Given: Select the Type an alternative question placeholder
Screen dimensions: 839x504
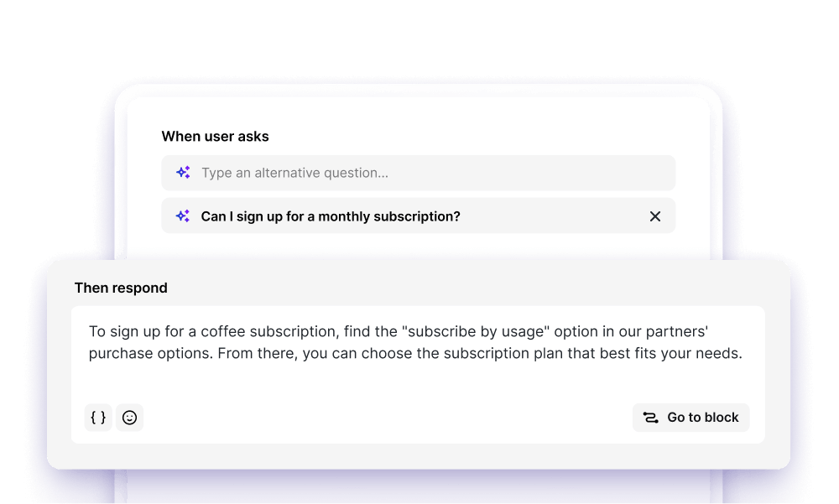Looking at the screenshot, I should tap(294, 173).
